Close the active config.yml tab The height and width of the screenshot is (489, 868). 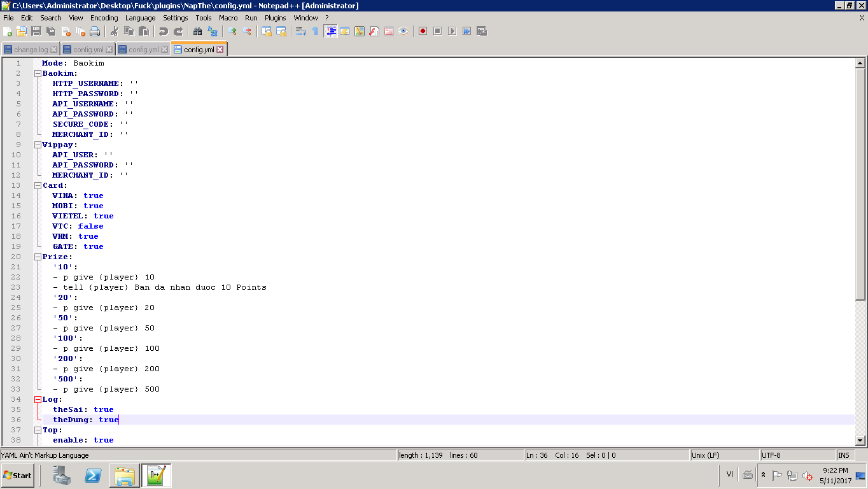click(x=220, y=50)
